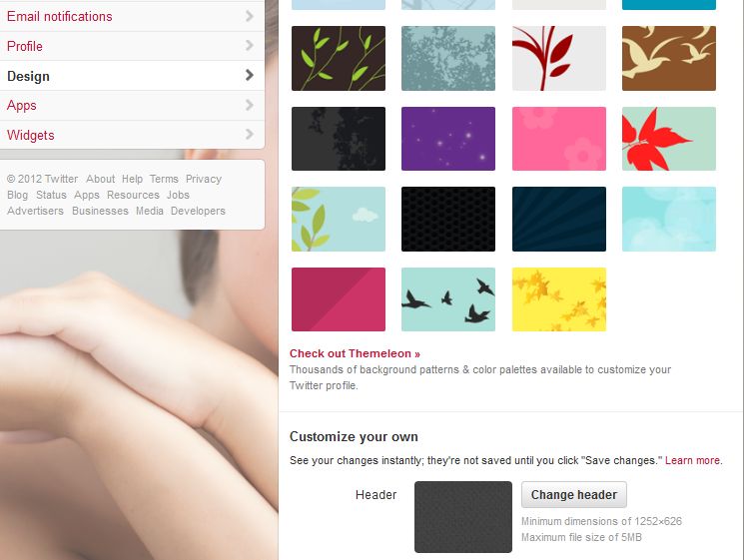The height and width of the screenshot is (560, 744).
Task: Click the Learn more link
Action: (692, 460)
